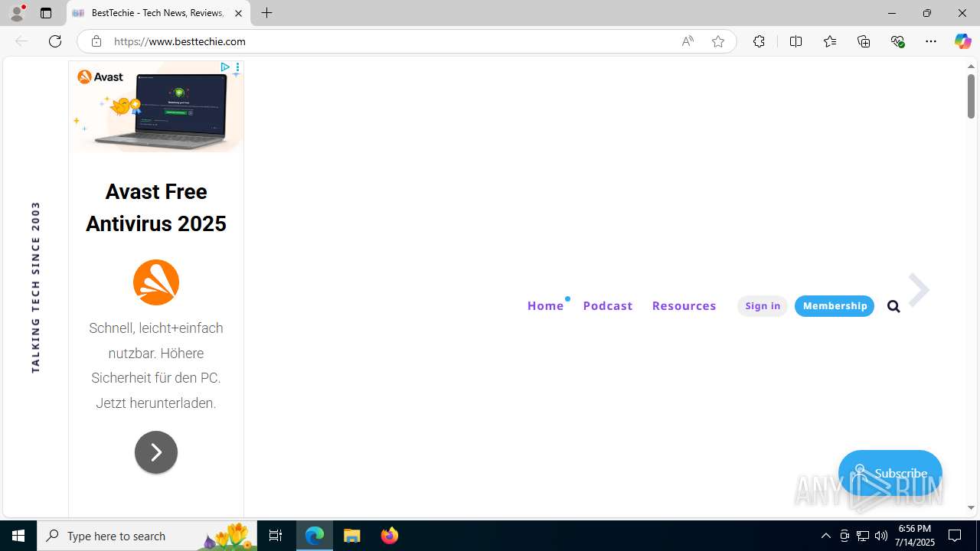Image resolution: width=980 pixels, height=551 pixels.
Task: Open the clock and date
Action: (x=915, y=536)
